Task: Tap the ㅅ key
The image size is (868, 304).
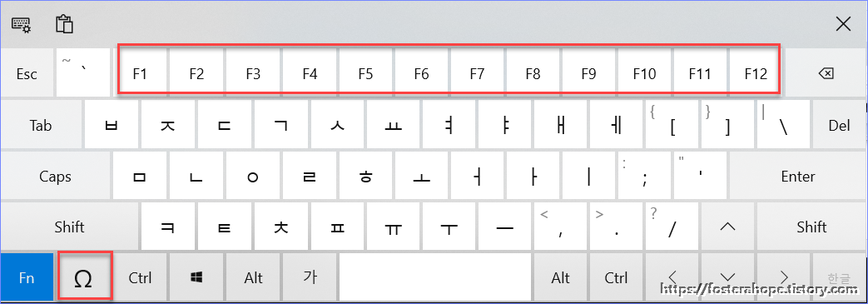Action: pyautogui.click(x=337, y=126)
